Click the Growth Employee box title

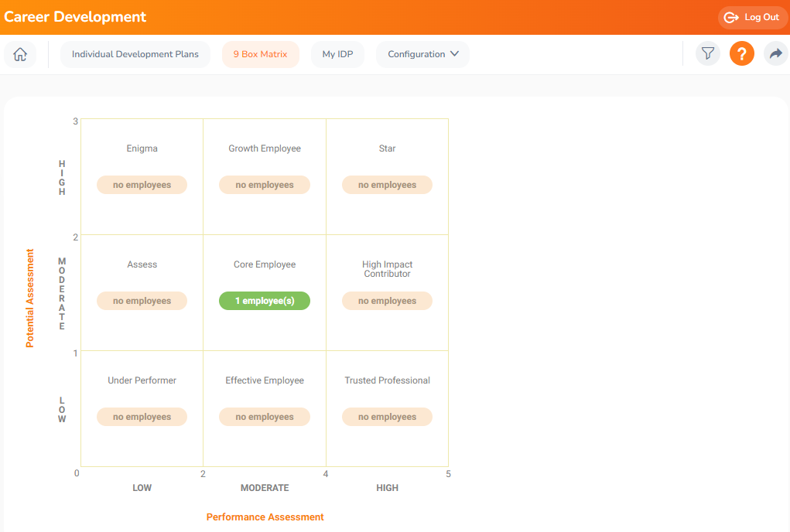[265, 148]
